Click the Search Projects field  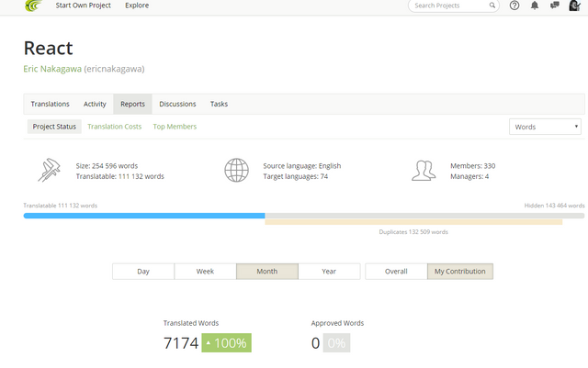(453, 6)
